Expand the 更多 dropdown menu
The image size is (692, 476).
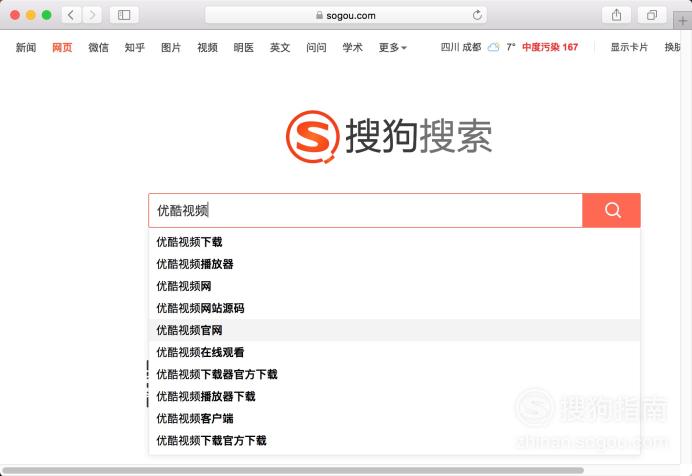click(x=392, y=47)
